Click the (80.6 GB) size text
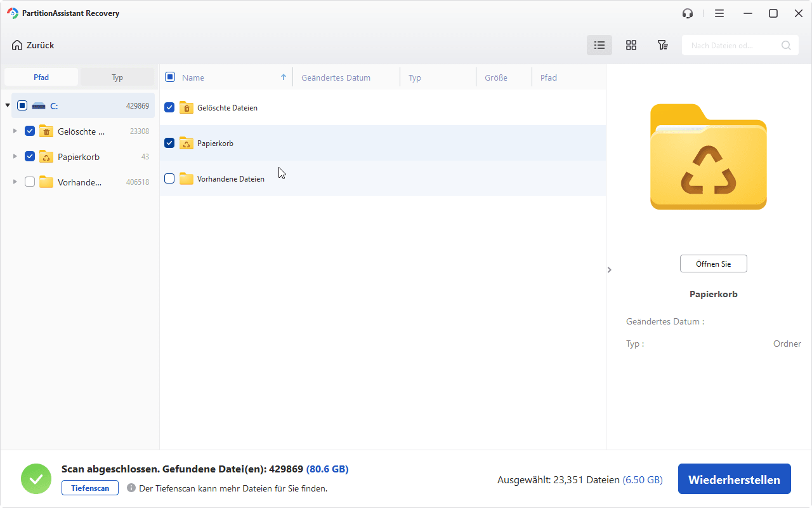 327,469
